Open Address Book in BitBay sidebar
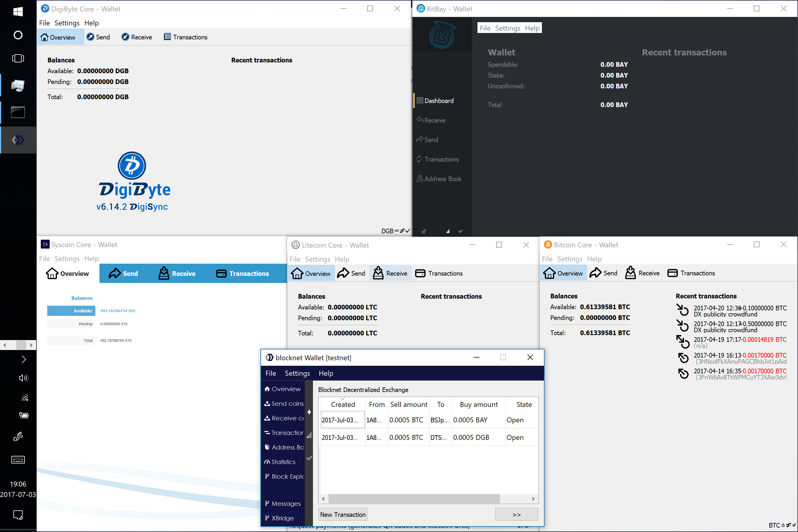This screenshot has height=532, width=798. point(442,178)
